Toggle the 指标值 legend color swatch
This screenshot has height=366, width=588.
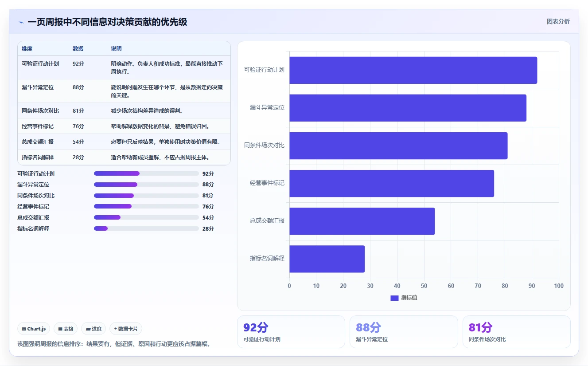point(394,298)
